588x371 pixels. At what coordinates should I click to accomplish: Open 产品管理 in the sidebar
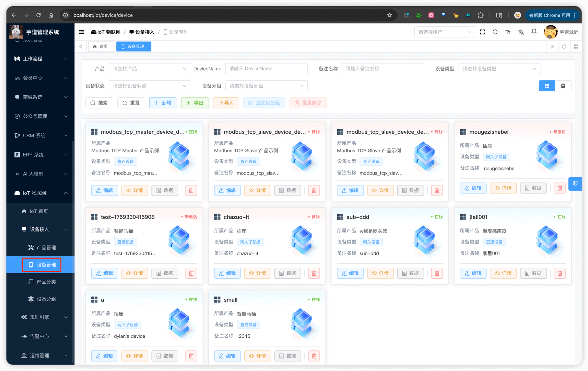point(46,248)
